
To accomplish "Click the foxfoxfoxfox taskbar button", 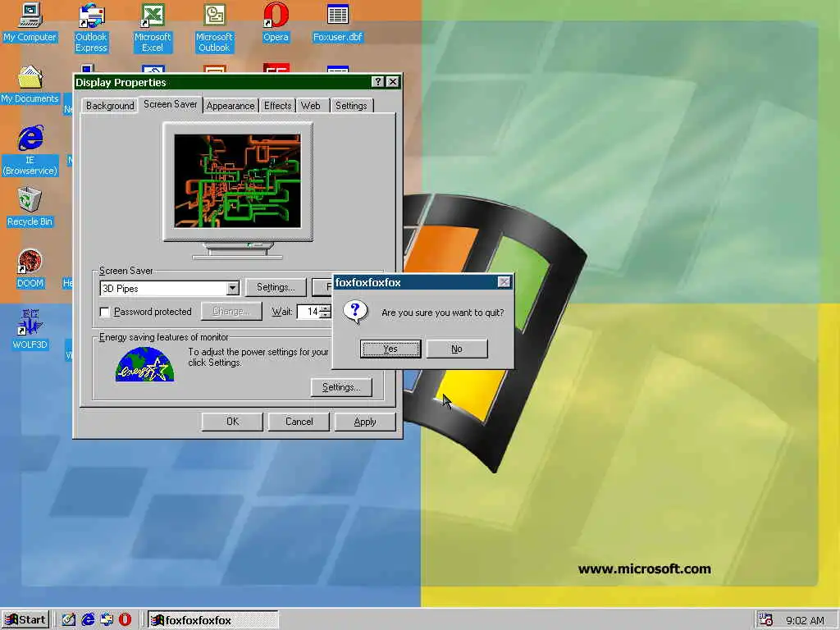I will click(x=212, y=620).
